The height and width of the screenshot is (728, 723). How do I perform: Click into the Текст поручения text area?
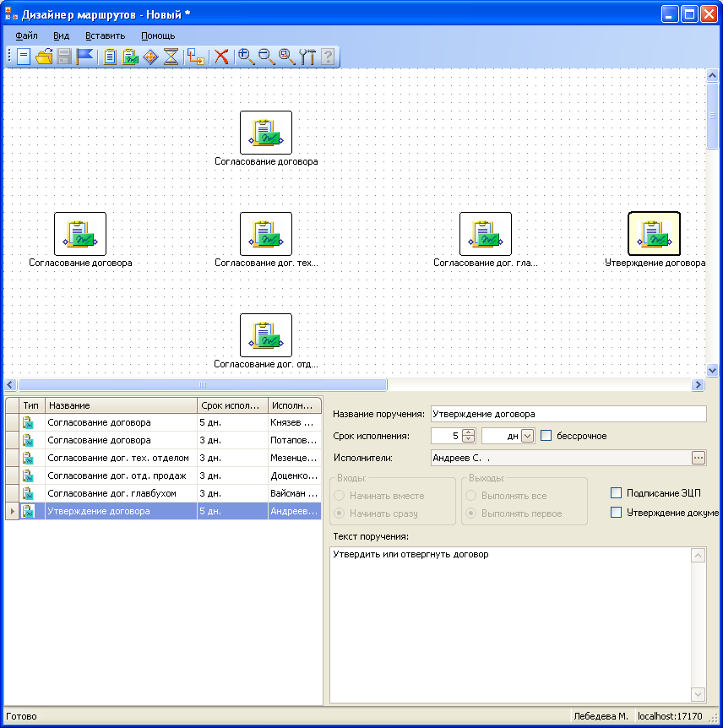[511, 624]
